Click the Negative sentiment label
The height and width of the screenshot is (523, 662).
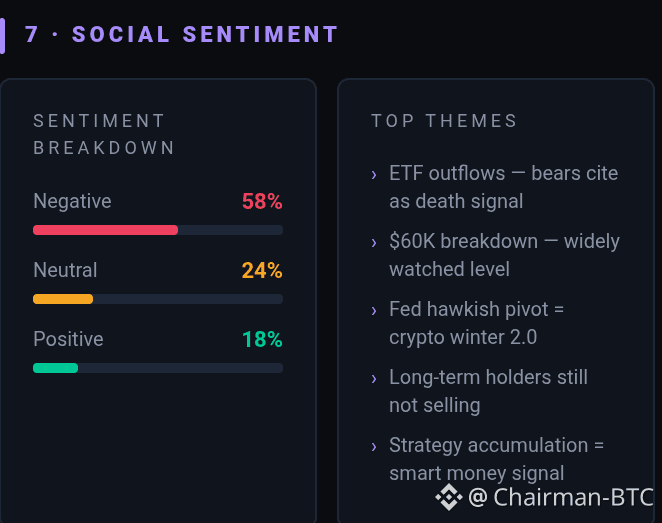pyautogui.click(x=72, y=201)
